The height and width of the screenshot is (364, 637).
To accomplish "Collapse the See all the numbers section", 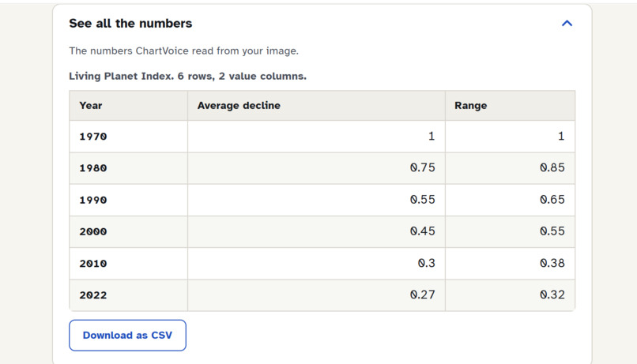I will [567, 24].
